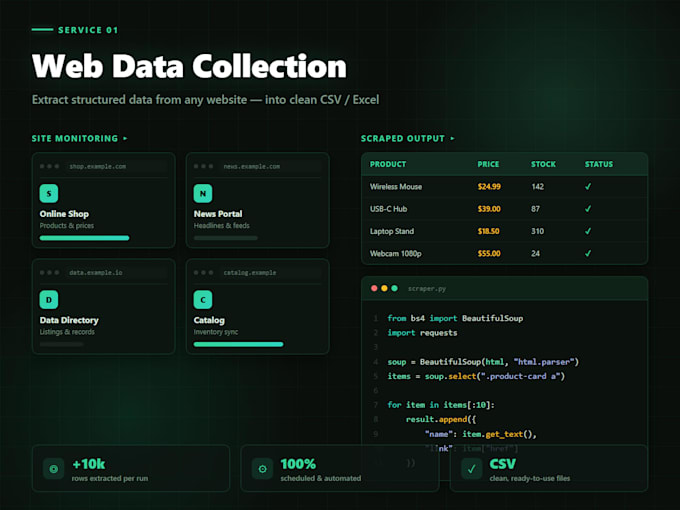680x510 pixels.
Task: Expand the SITE MONITORING arrow
Action: 125,138
